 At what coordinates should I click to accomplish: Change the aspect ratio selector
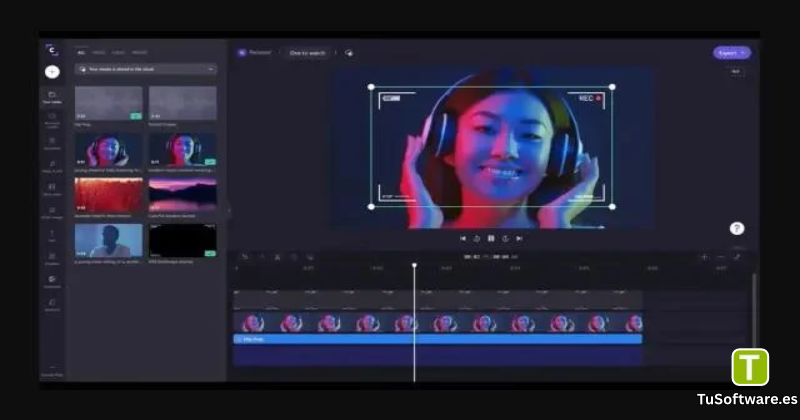(x=735, y=71)
